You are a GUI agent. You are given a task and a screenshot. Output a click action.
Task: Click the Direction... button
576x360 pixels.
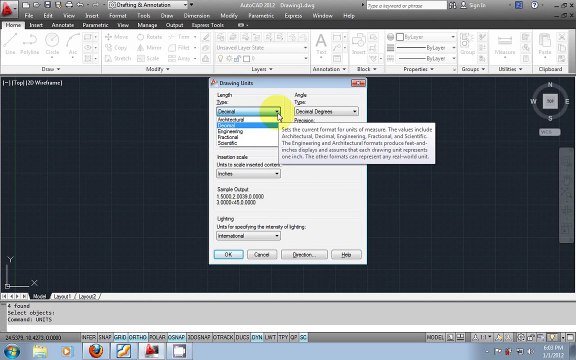coord(304,255)
